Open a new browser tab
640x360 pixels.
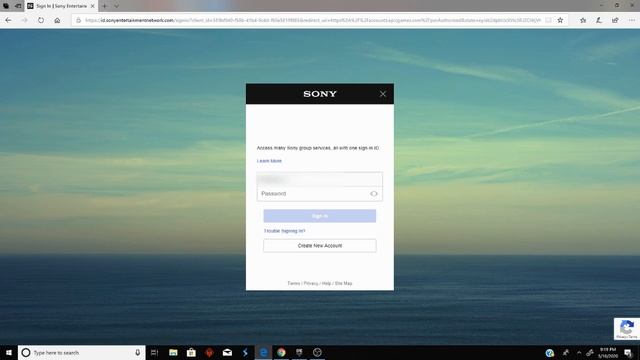[x=104, y=6]
